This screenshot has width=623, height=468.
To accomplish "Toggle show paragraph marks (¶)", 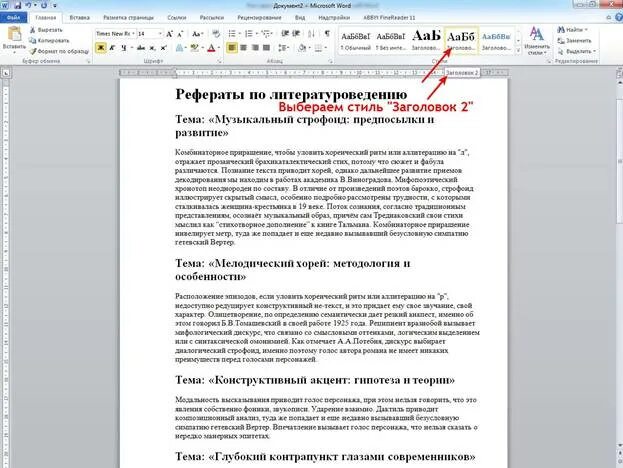I will (327, 34).
